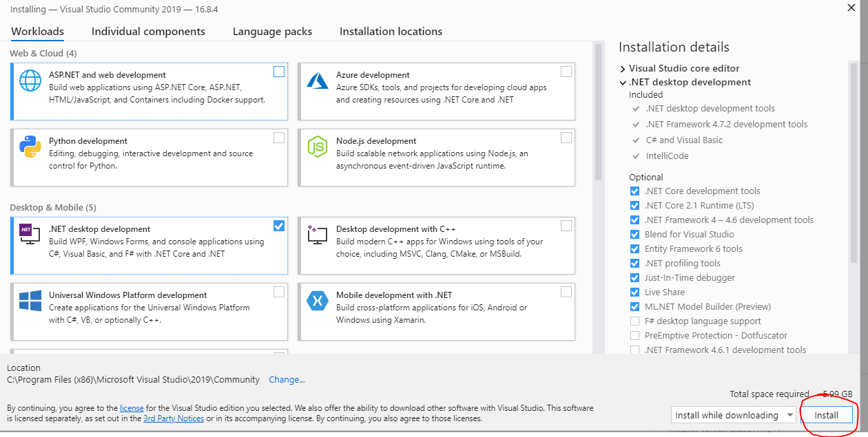This screenshot has width=868, height=437.
Task: Click the installation path text
Action: click(133, 379)
